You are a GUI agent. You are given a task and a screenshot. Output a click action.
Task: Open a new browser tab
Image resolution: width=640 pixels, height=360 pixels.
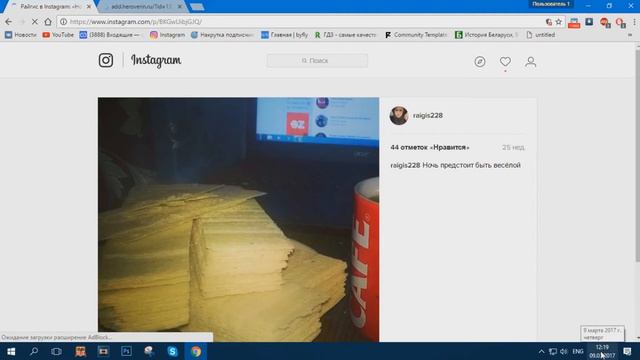[x=197, y=7]
